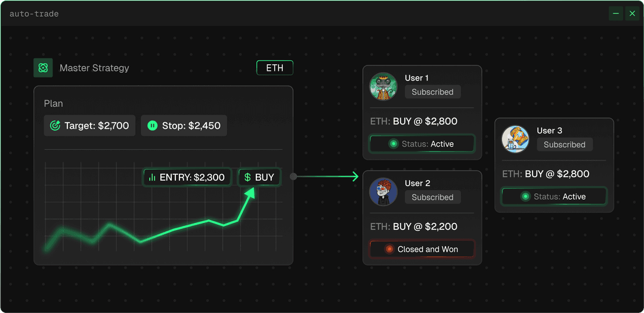
Task: Toggle User 3 Subscribed badge
Action: [x=564, y=145]
